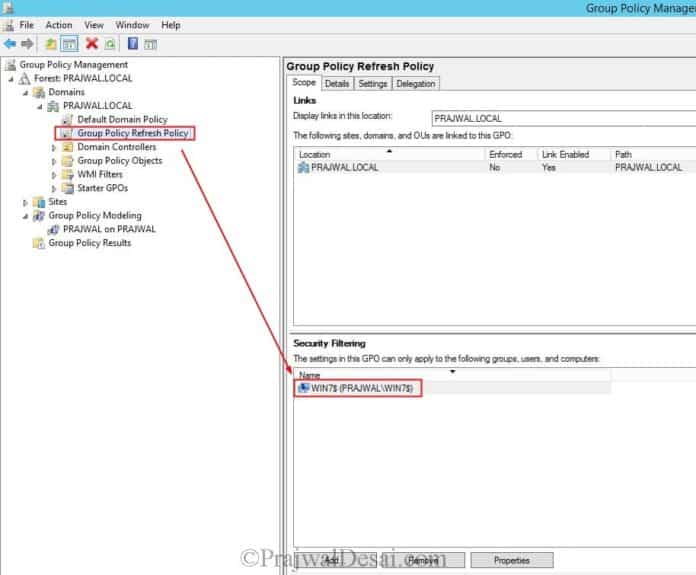The width and height of the screenshot is (696, 575).
Task: Switch to the Delegation tab
Action: pyautogui.click(x=415, y=83)
